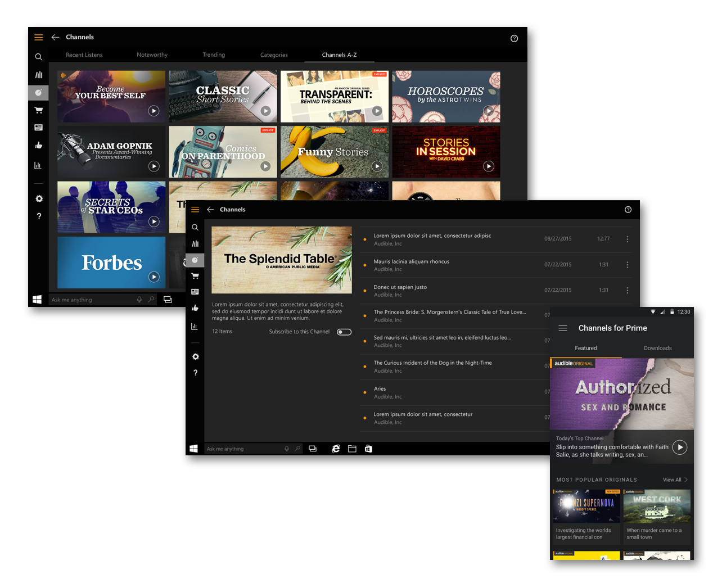Open hamburger menu in Channels for Prime phone
Viewport: 722px width, 588px height.
[x=563, y=328]
